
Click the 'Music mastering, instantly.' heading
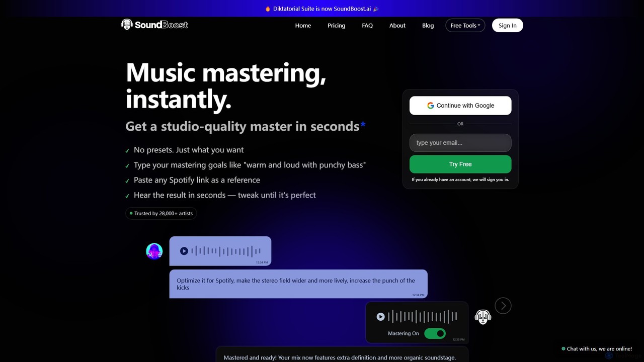coord(226,85)
